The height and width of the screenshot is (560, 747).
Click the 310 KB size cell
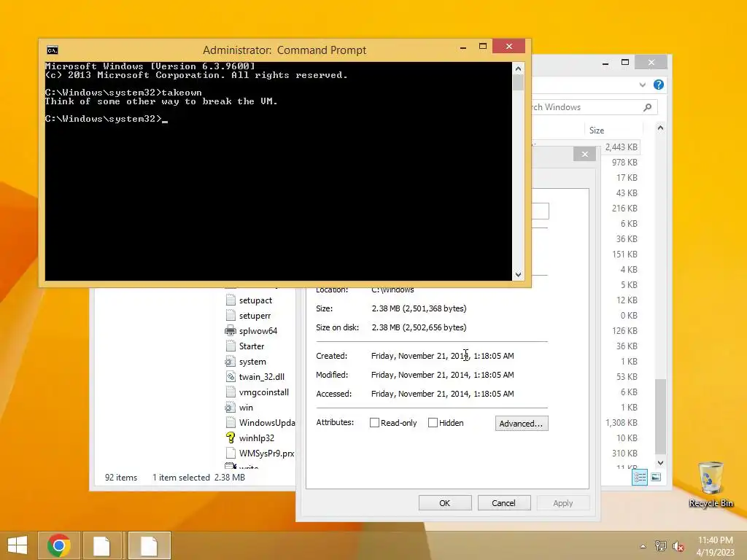(624, 453)
